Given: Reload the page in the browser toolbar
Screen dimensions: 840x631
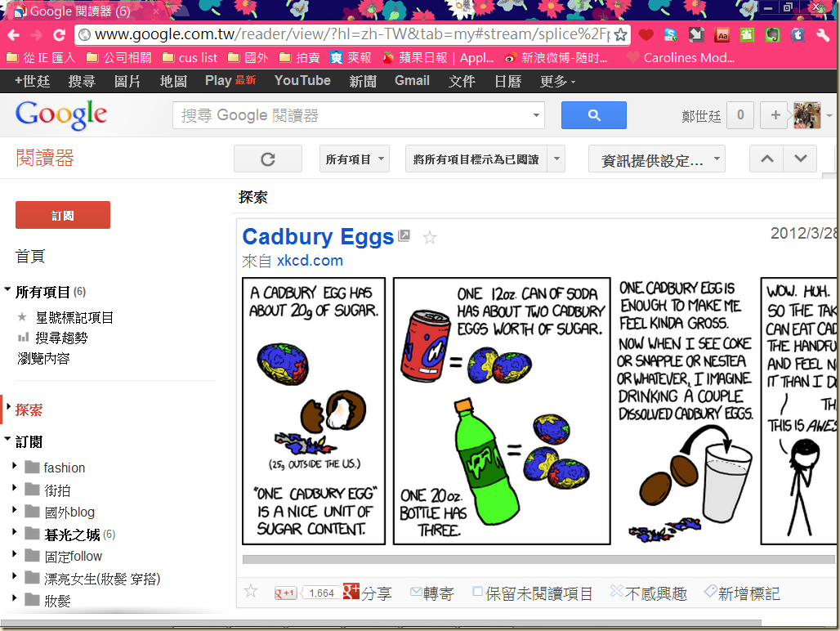Looking at the screenshot, I should tap(59, 35).
